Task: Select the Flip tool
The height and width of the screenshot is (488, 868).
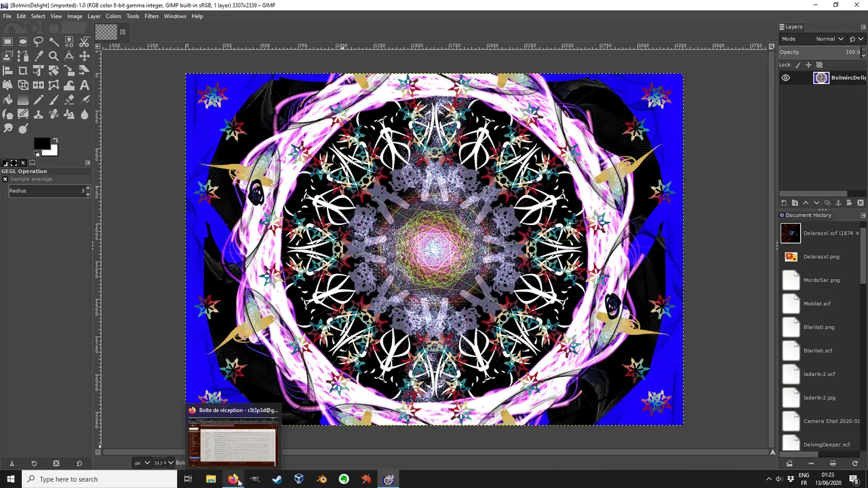Action: click(38, 85)
